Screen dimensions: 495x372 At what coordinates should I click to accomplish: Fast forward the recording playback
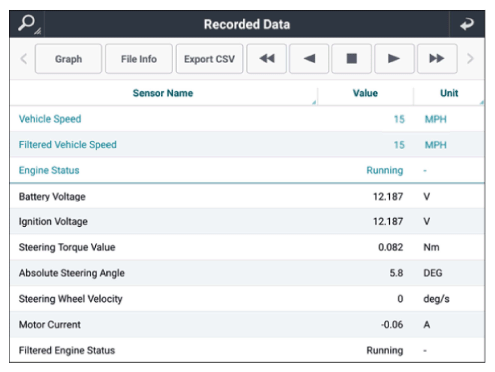(437, 59)
